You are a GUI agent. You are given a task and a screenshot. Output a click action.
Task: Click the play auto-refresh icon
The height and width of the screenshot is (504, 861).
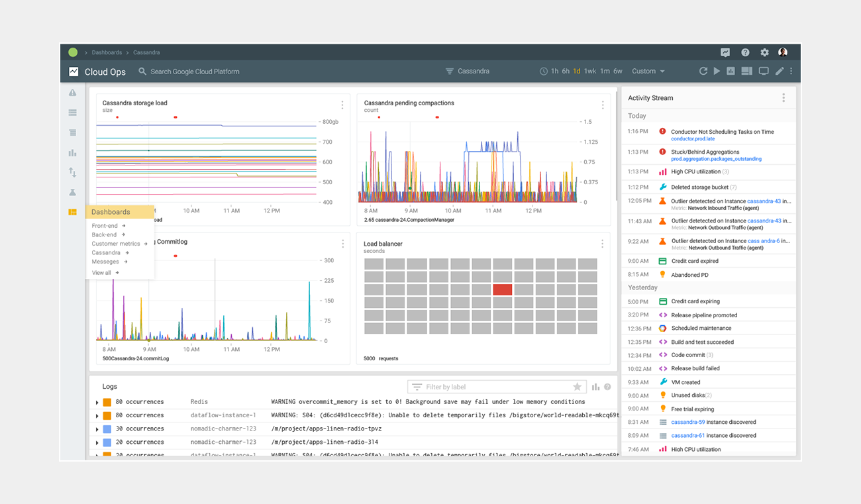tap(717, 72)
